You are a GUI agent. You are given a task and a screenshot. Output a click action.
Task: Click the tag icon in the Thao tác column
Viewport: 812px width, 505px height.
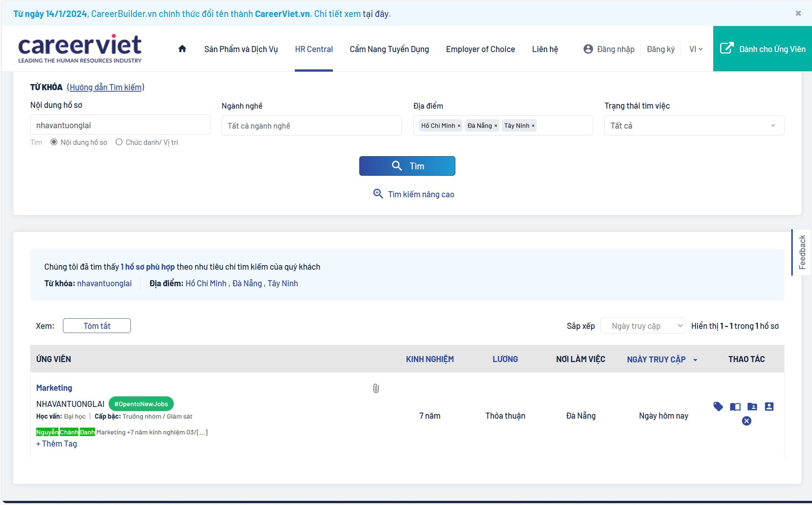[718, 407]
